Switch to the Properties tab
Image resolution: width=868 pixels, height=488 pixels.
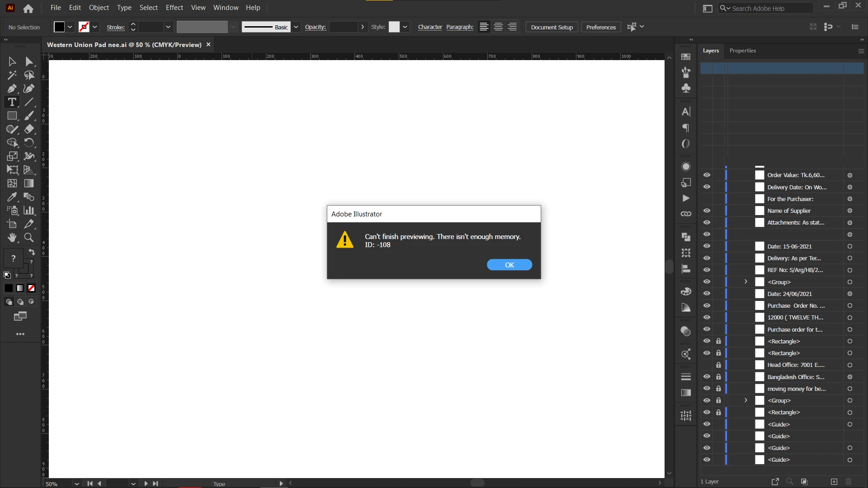[742, 51]
